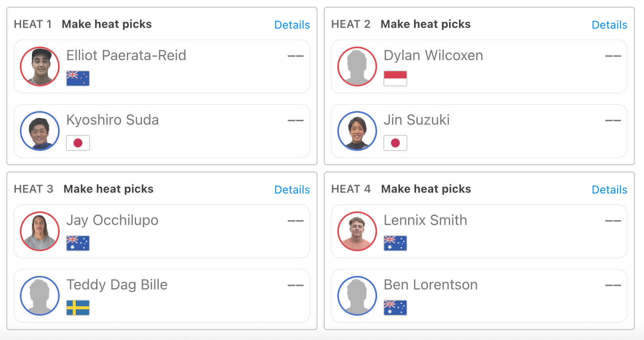Click Kyoshiro Suda's profile picture
644x340 pixels.
click(40, 131)
